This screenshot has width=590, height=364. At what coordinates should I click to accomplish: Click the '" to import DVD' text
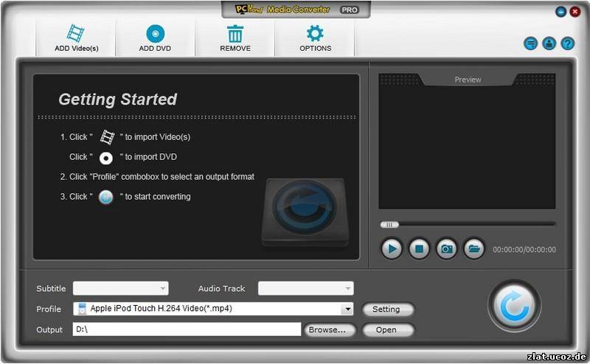tap(148, 157)
